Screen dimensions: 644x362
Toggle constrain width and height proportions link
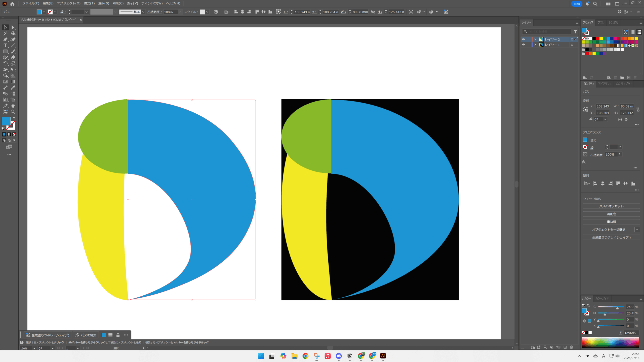click(373, 12)
